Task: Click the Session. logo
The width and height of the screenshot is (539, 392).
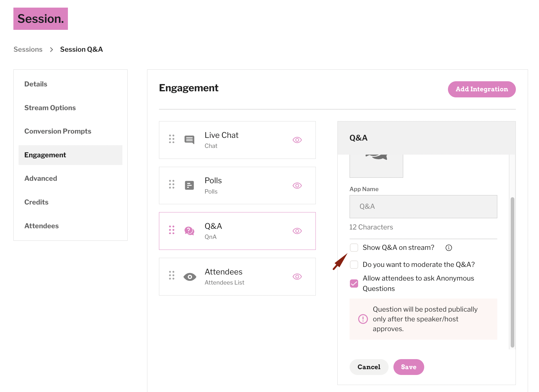Action: coord(41,19)
